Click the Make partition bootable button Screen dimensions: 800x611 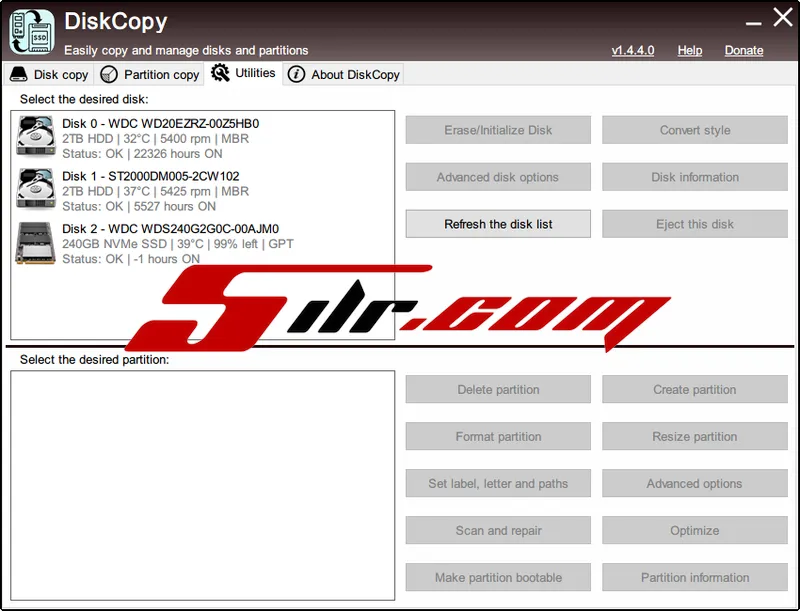(498, 577)
